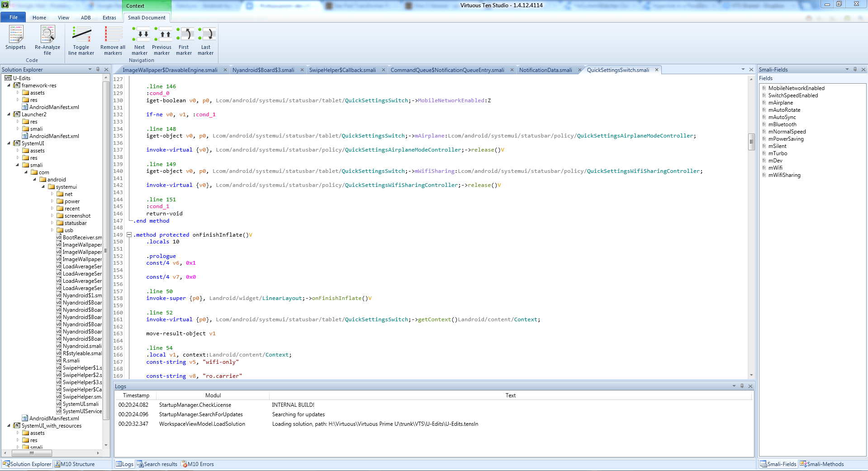Expand the usb folder
Screen dimensions: 868x471
coord(52,230)
